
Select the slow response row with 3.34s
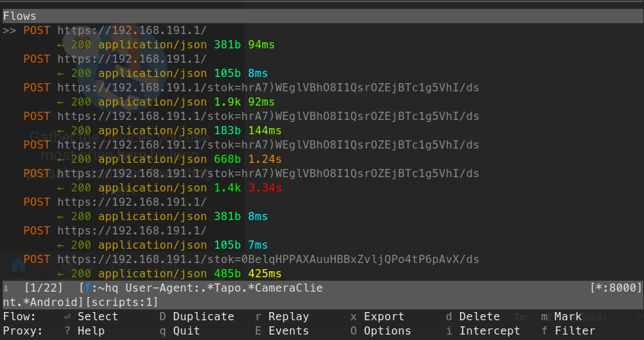pos(169,188)
